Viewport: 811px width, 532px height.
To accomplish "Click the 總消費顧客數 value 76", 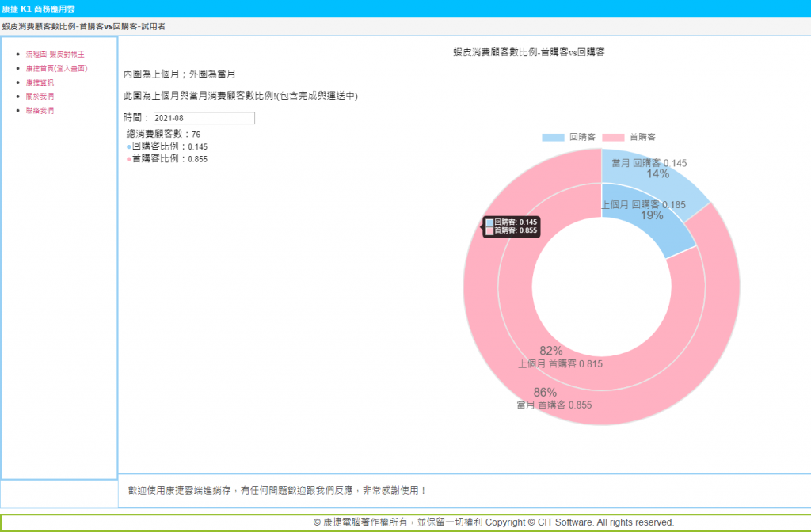I will 196,135.
